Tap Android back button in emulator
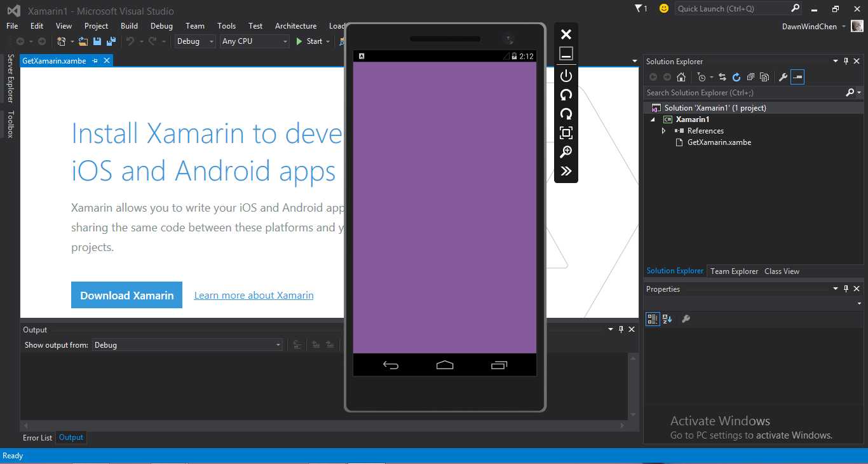 [391, 365]
